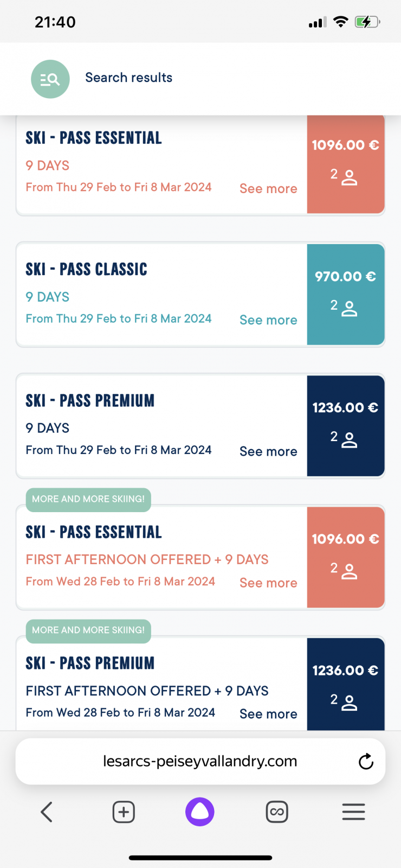
Task: Open the browser hamburger menu
Action: [x=353, y=812]
